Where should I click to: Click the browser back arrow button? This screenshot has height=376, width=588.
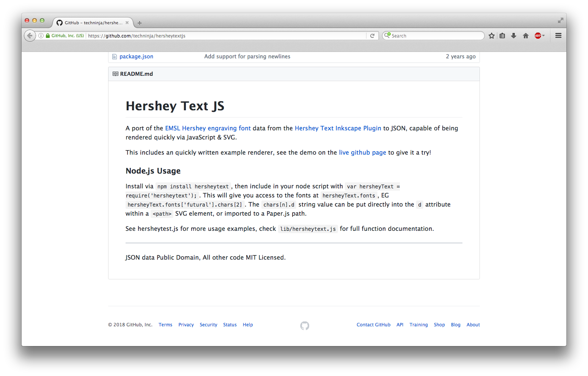(x=30, y=36)
